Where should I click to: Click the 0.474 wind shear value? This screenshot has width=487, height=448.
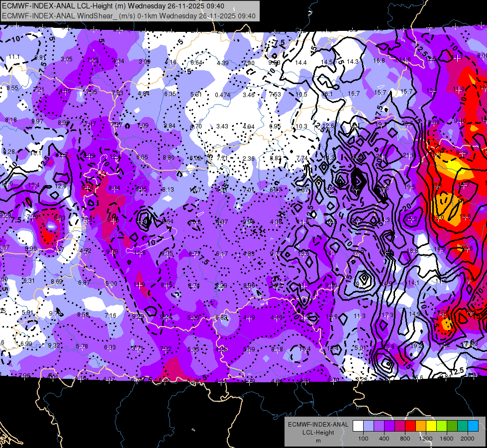coord(222,95)
